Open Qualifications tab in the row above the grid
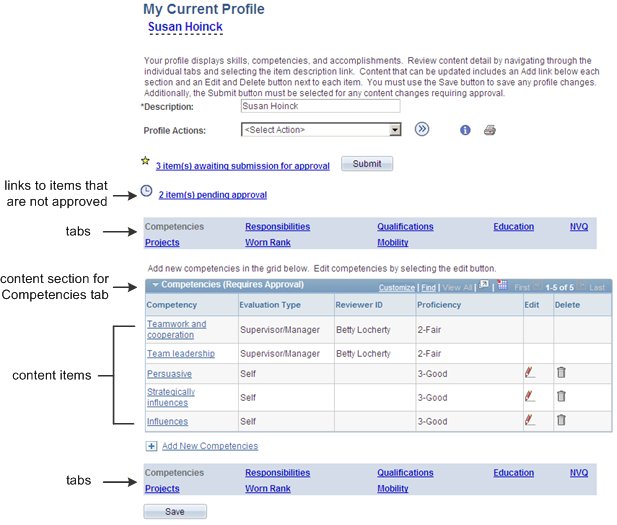This screenshot has height=525, width=617. coord(405,227)
